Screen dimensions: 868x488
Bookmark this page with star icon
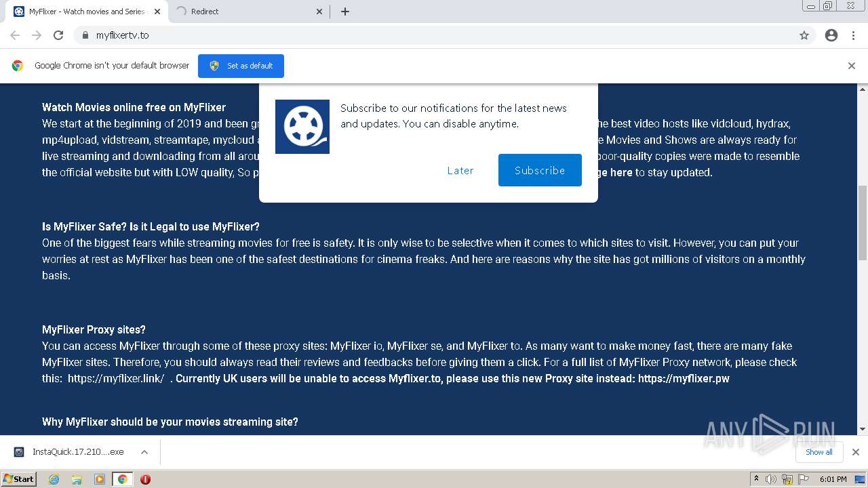tap(804, 35)
